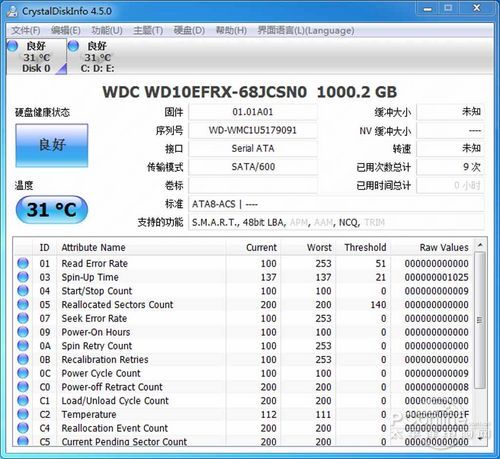Click the status icon for Read Error Rate
This screenshot has width=500, height=459.
pos(23,263)
